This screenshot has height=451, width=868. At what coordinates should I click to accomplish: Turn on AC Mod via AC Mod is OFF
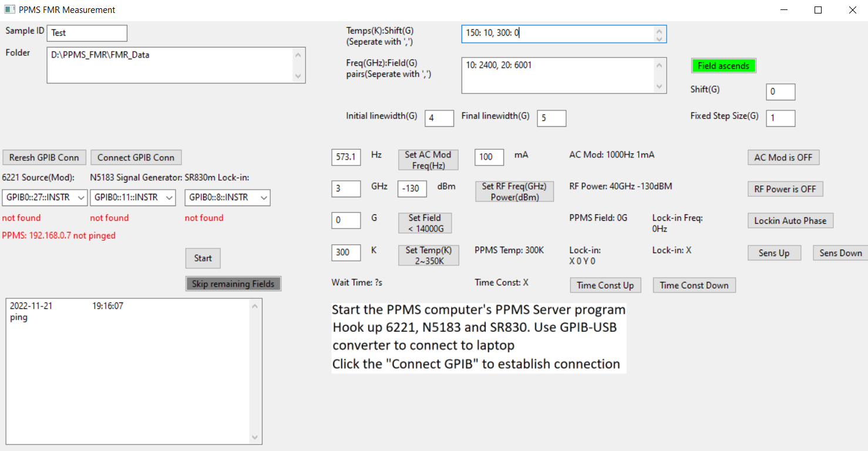[783, 157]
